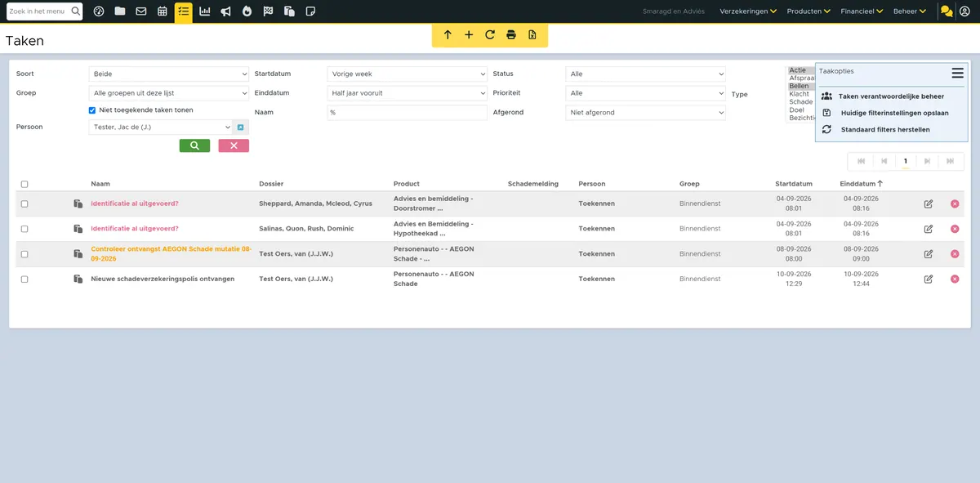This screenshot has width=980, height=483.
Task: Open the Einddatum dropdown showing Half jaar vooruit
Action: [x=407, y=93]
